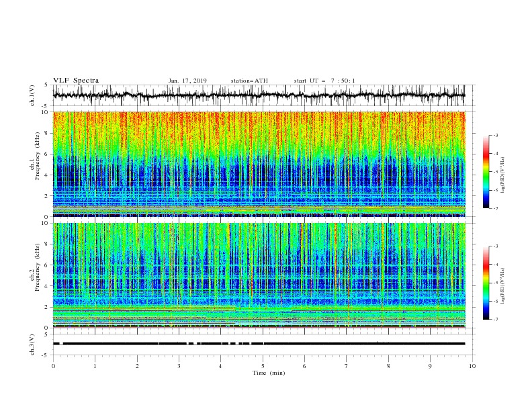Screen dimensions: 532x411
Task: Click the ch.3 black signal bar
Action: (259, 344)
